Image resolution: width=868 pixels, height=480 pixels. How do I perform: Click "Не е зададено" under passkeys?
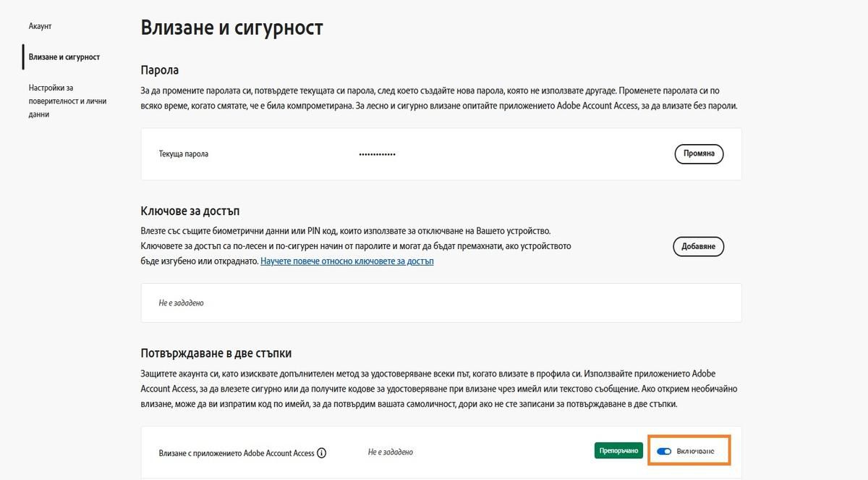(181, 303)
